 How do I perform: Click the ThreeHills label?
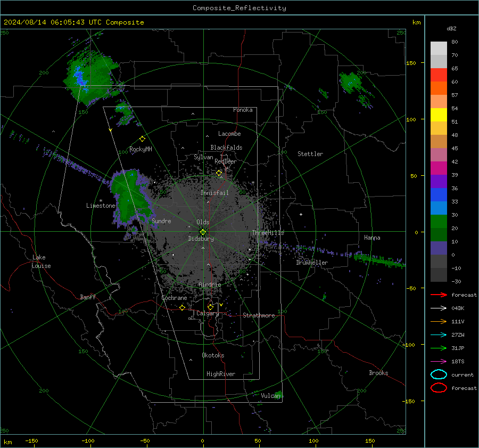[x=268, y=233]
